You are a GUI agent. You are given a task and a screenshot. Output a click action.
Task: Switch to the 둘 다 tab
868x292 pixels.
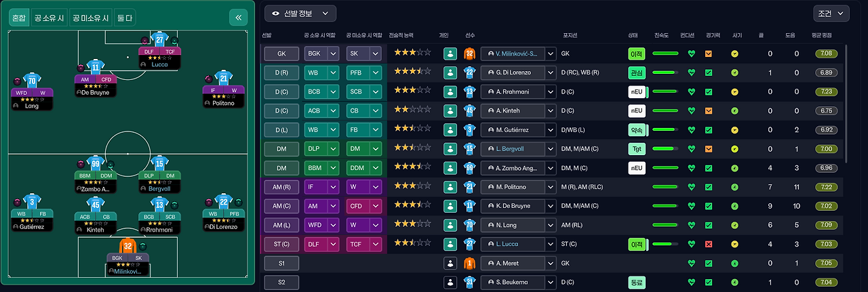point(125,18)
